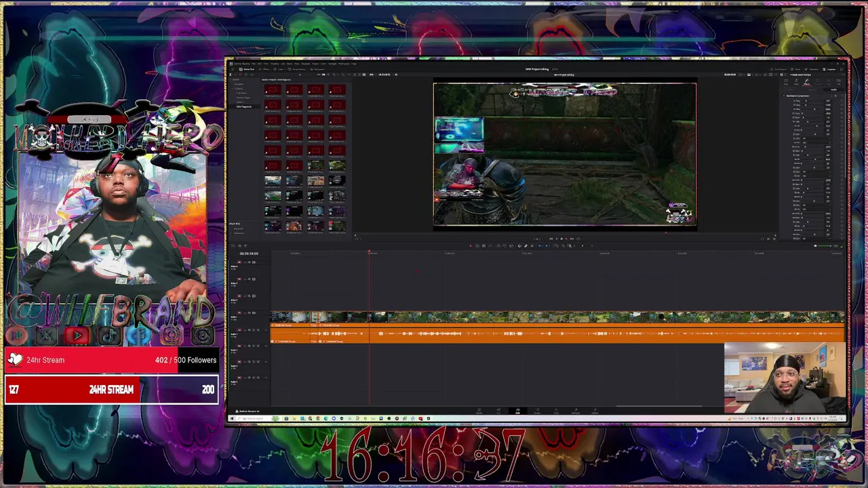Open the Playback menu
This screenshot has width=868, height=488.
(306, 64)
